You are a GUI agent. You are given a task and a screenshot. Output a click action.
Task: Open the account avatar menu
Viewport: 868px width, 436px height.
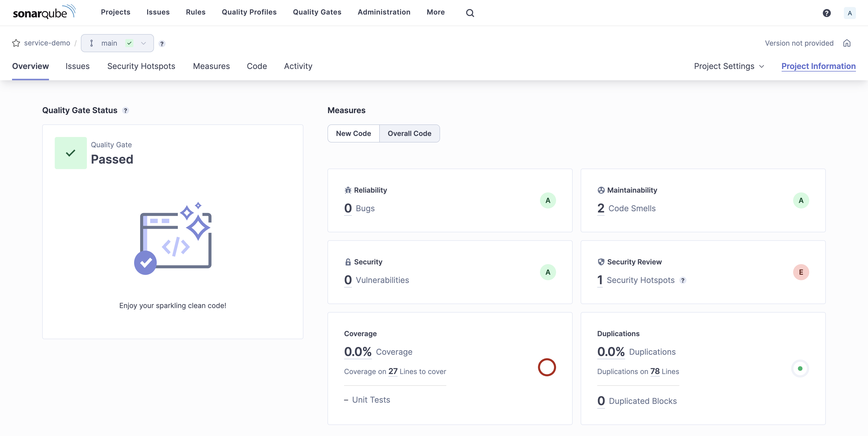coord(850,13)
